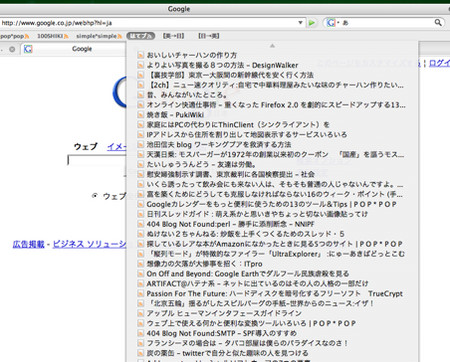Viewport: 450px width, 362px height.
Task: Open the いくら誘ったって飲み会 feed item
Action: coord(272,184)
